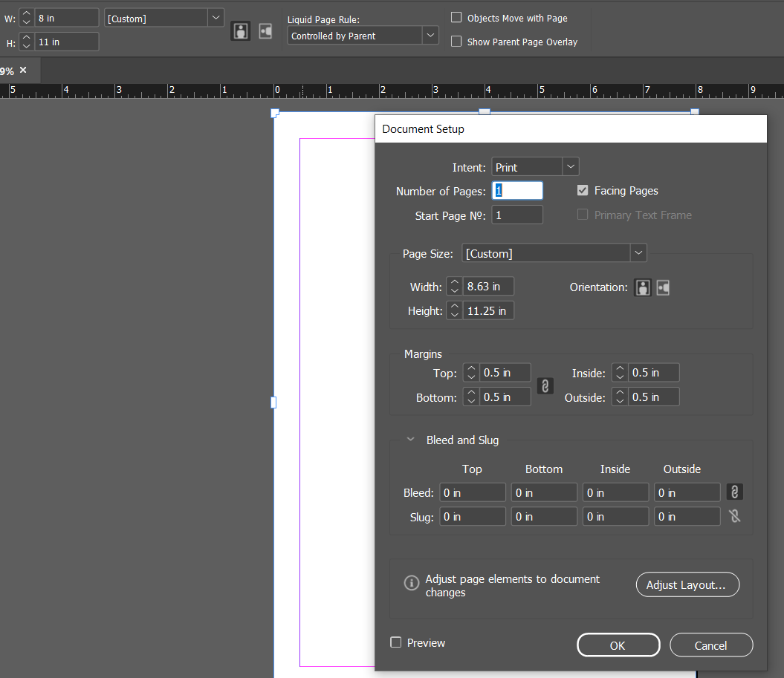Select portrait orientation in the top toolbar
Screen dimensions: 784x678
click(240, 31)
